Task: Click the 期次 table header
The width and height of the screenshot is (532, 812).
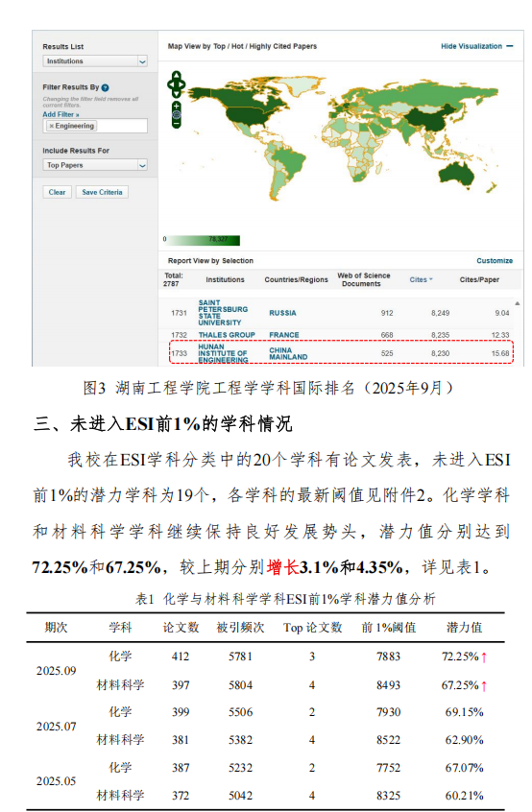Action: (x=56, y=627)
